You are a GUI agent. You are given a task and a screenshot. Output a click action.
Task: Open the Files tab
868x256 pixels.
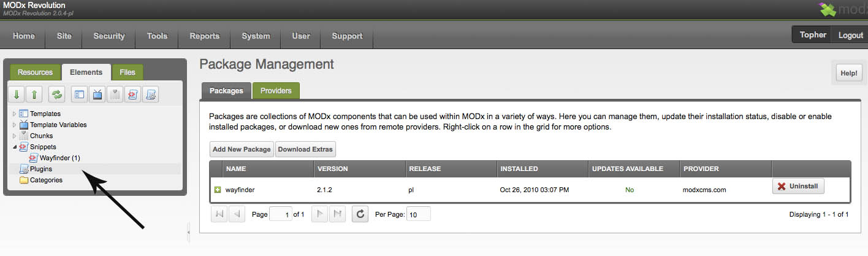click(x=128, y=72)
